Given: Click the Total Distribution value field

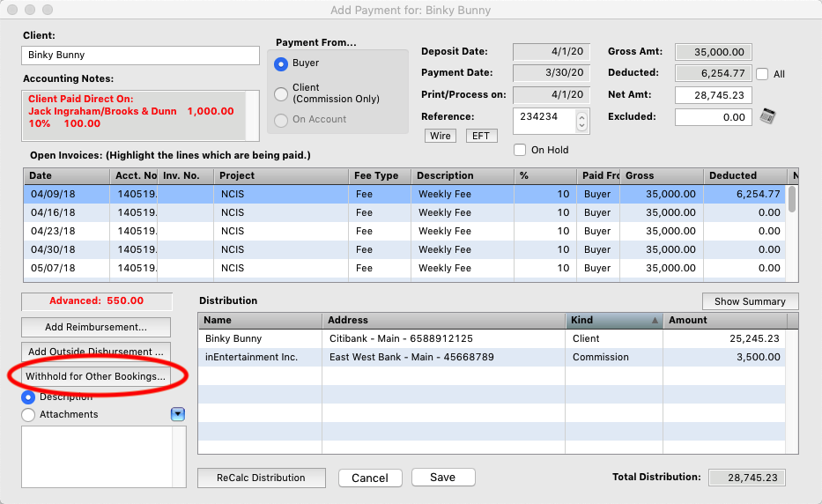Looking at the screenshot, I should (747, 478).
